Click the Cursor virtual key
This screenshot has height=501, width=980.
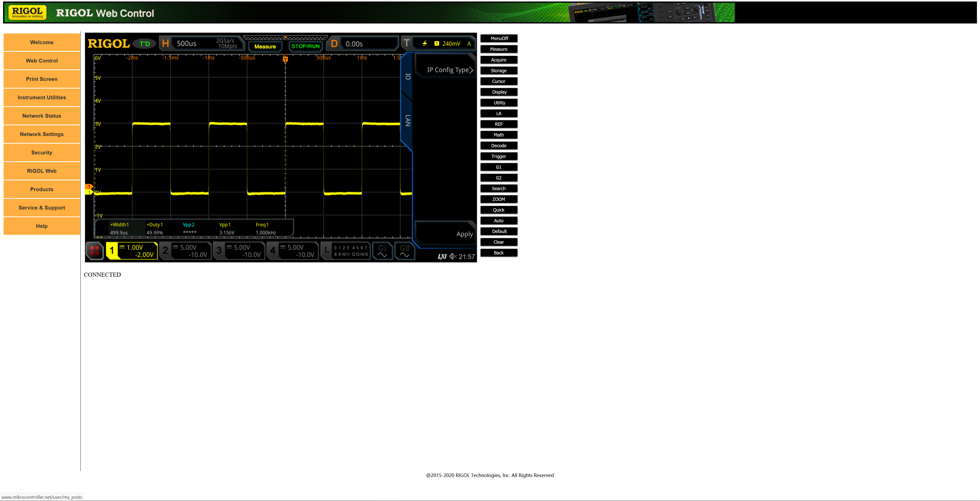click(499, 81)
